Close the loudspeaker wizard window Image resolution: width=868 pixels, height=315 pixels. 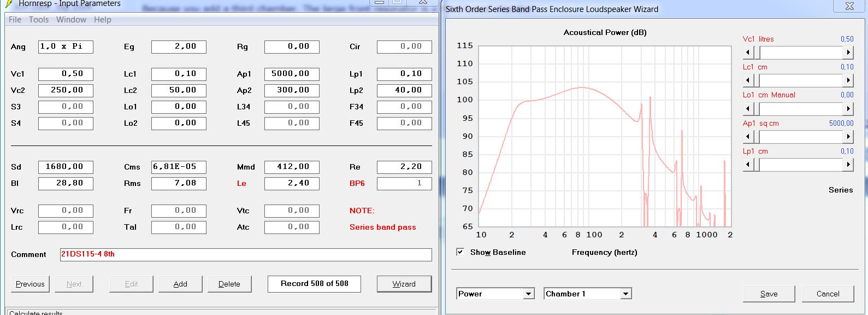[x=849, y=6]
